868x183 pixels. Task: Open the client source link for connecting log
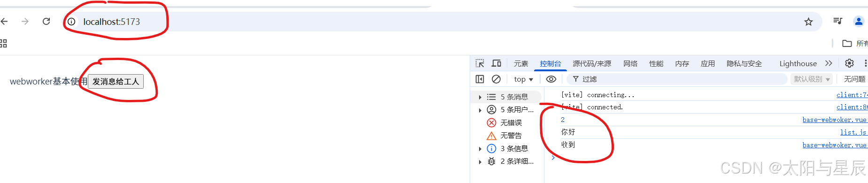(x=852, y=95)
